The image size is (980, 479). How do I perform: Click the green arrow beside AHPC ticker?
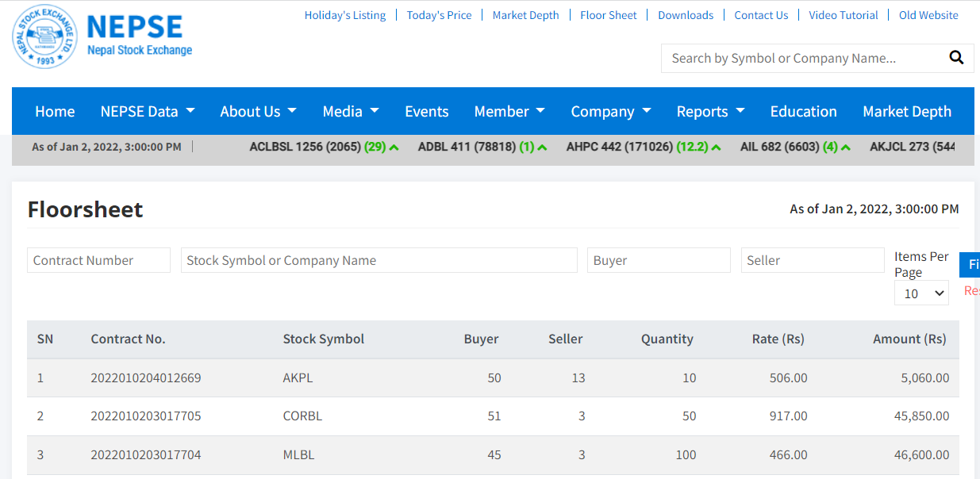click(x=717, y=148)
